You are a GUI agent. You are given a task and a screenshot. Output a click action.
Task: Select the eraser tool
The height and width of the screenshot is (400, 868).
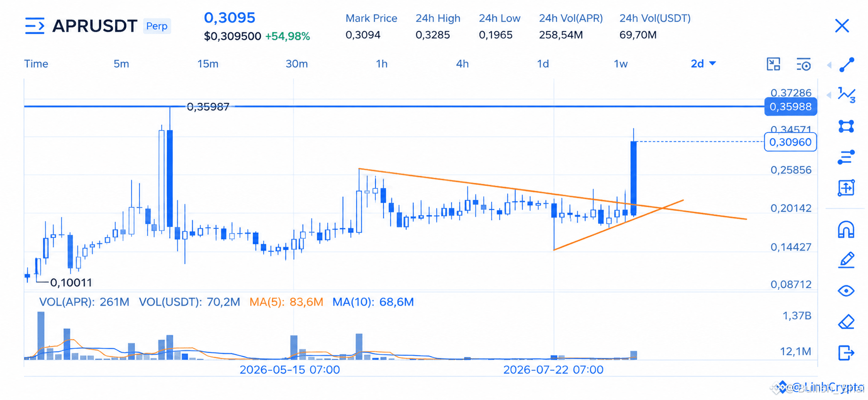(846, 322)
